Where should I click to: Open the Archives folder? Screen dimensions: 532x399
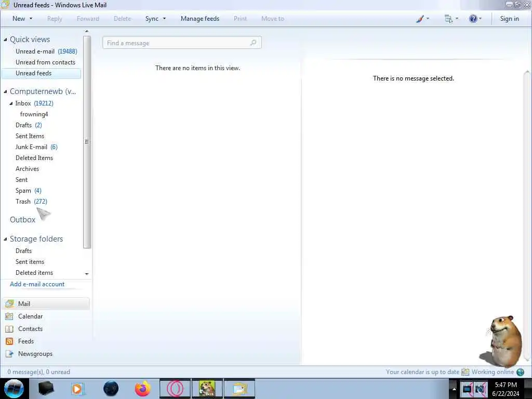27,169
